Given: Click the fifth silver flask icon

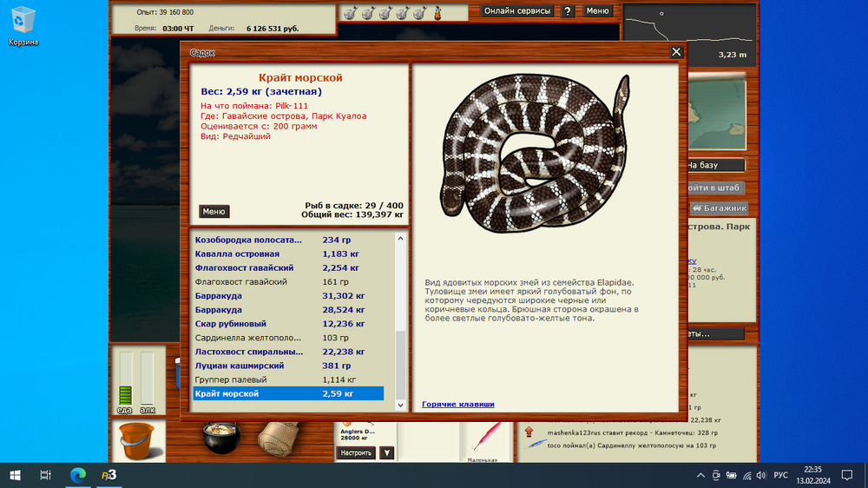Looking at the screenshot, I should [x=420, y=12].
